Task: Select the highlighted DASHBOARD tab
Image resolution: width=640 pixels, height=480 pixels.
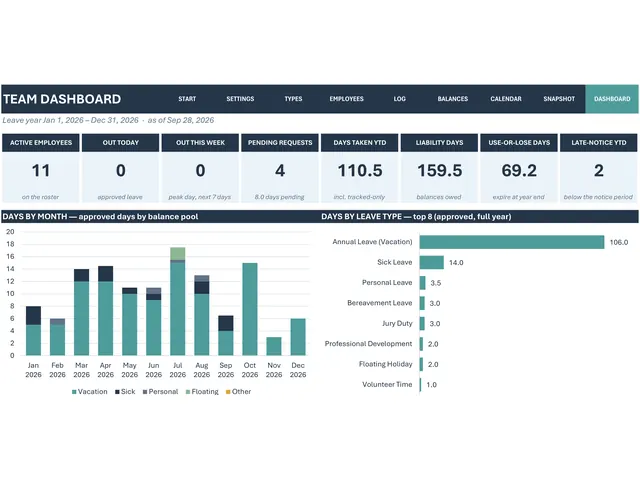Action: point(612,99)
